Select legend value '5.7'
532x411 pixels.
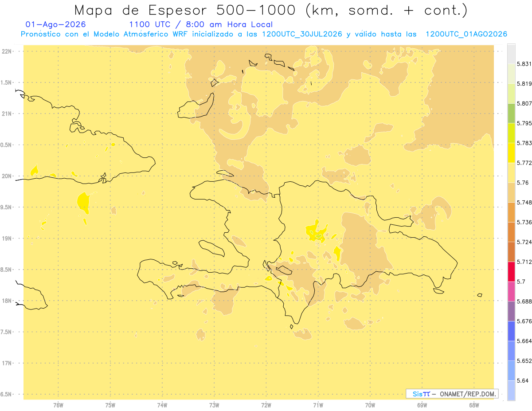tap(521, 282)
